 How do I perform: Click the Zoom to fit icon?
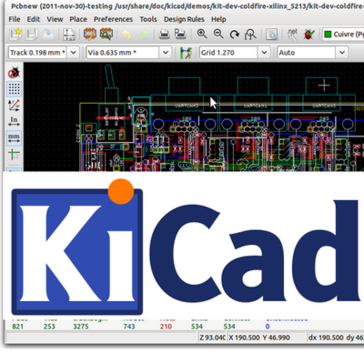pos(250,34)
